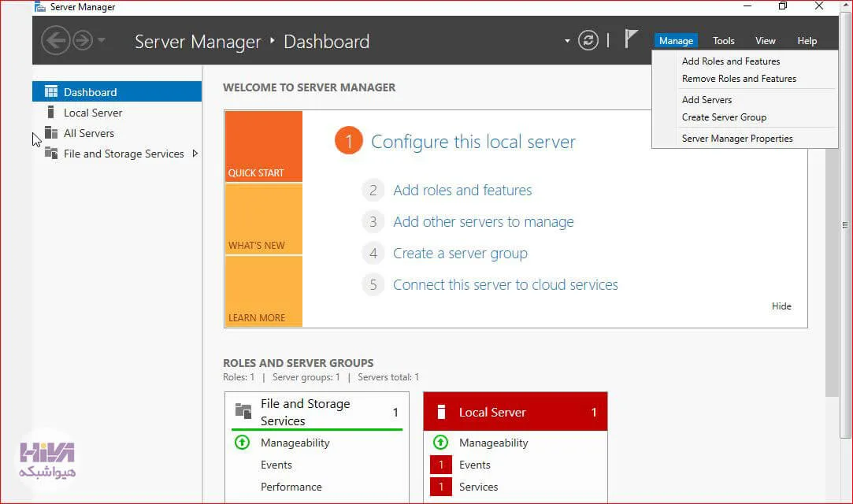Click File and Storage Services sidebar icon
The height and width of the screenshot is (504, 853).
pos(51,153)
